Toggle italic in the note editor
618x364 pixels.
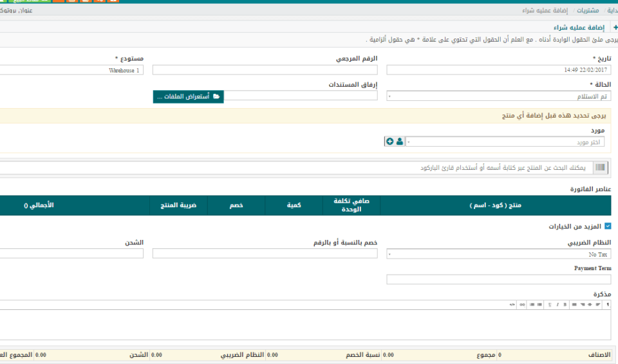(x=557, y=304)
